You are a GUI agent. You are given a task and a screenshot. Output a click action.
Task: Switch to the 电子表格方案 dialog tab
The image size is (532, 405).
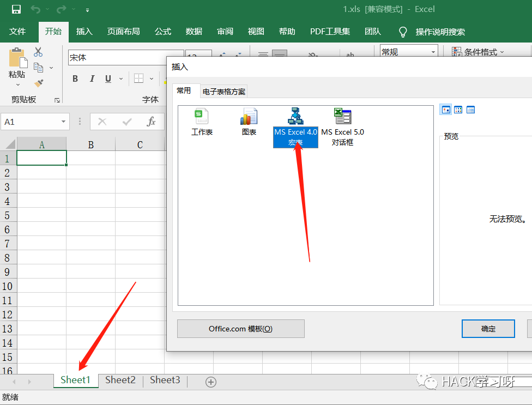(x=224, y=92)
